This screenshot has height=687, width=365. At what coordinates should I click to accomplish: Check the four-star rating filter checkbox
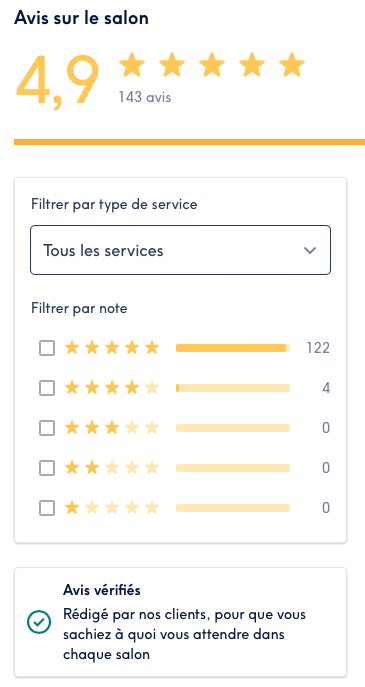(47, 388)
